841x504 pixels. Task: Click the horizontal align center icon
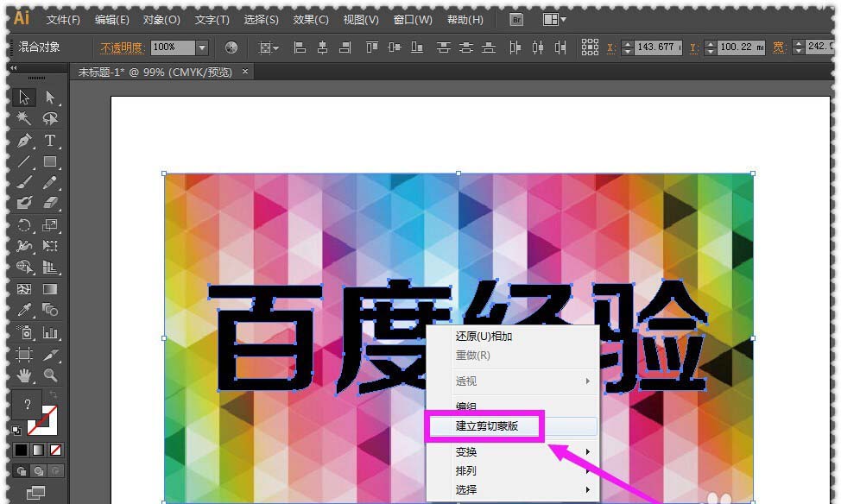click(x=322, y=47)
